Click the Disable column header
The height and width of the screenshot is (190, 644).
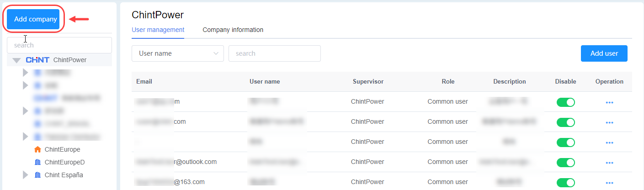coord(566,82)
